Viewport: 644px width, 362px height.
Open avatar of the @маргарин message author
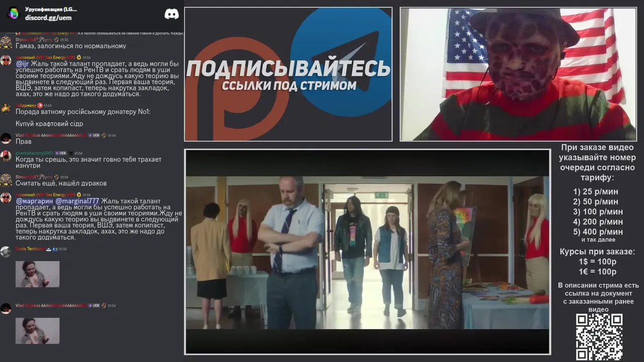pyautogui.click(x=6, y=198)
